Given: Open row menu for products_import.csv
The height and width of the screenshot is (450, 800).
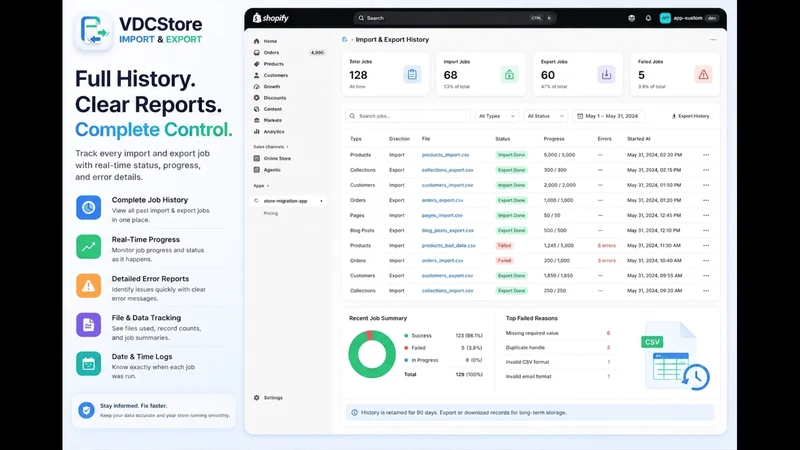Looking at the screenshot, I should [706, 155].
